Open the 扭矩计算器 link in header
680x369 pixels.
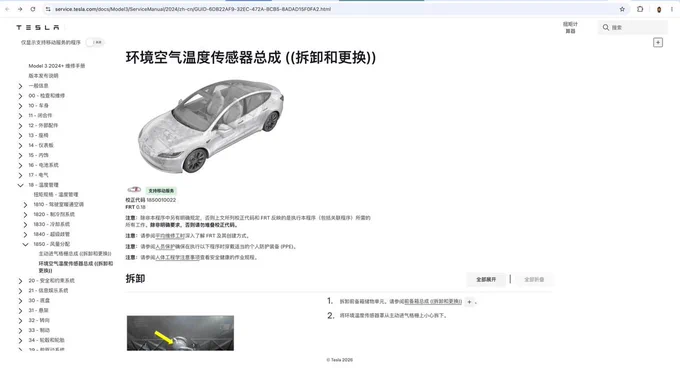[570, 27]
